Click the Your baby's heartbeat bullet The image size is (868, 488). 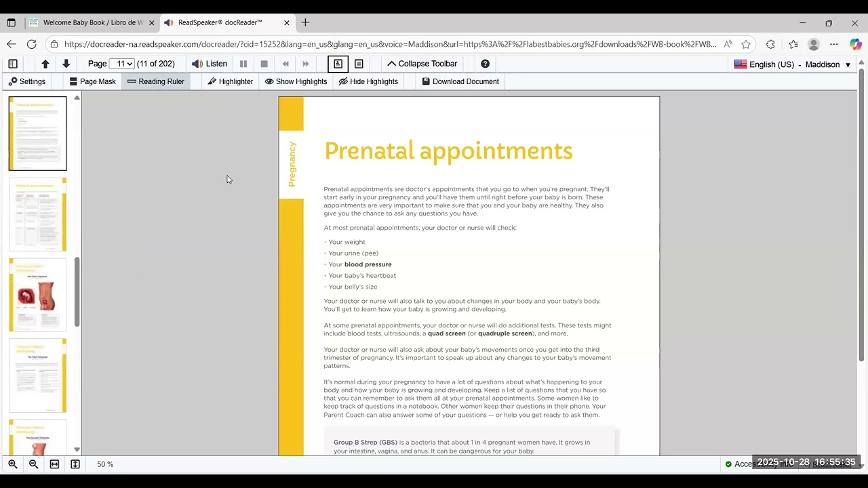362,276
